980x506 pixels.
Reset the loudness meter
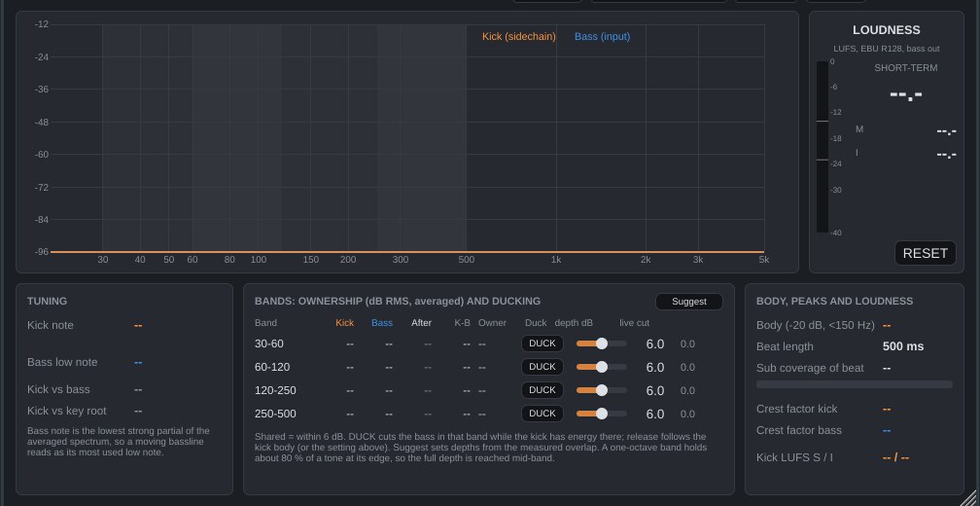pyautogui.click(x=925, y=253)
